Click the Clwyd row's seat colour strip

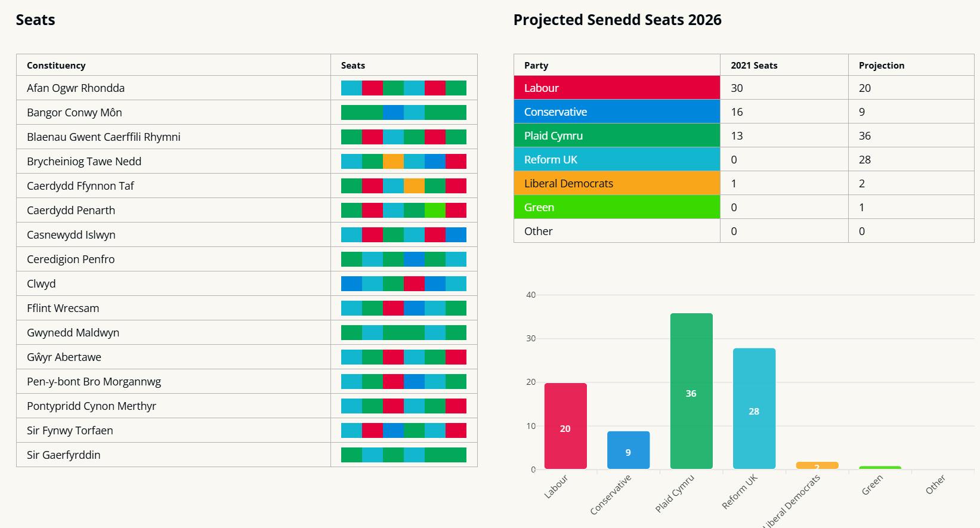404,284
